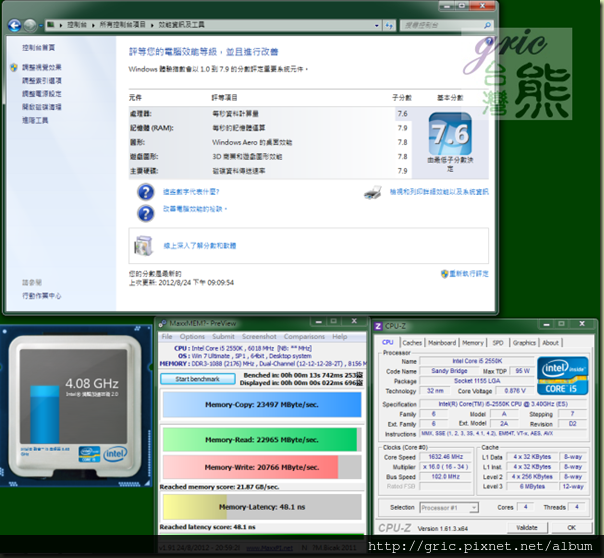This screenshot has width=604, height=558.
Task: Open the Comparisons menu in MaxxMEM
Action: pos(304,337)
